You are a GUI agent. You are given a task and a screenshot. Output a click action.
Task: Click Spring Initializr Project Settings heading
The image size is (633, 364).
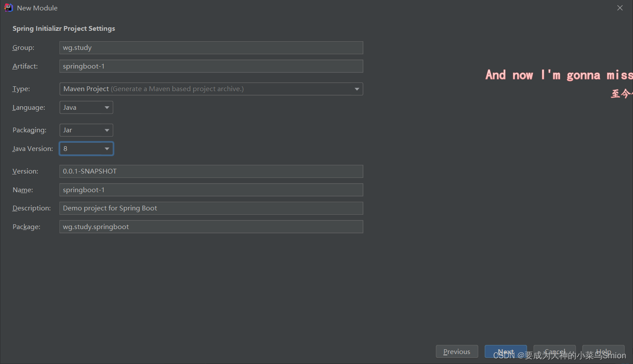tap(64, 29)
